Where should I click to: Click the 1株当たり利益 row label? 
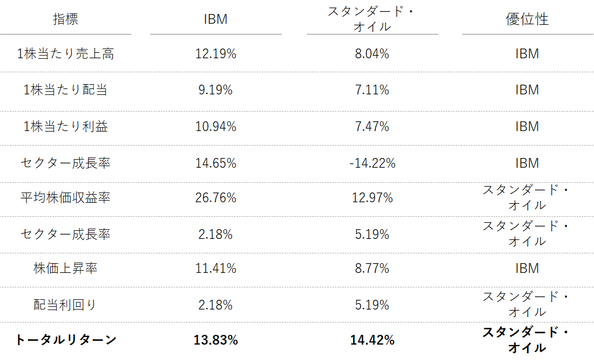click(x=65, y=126)
